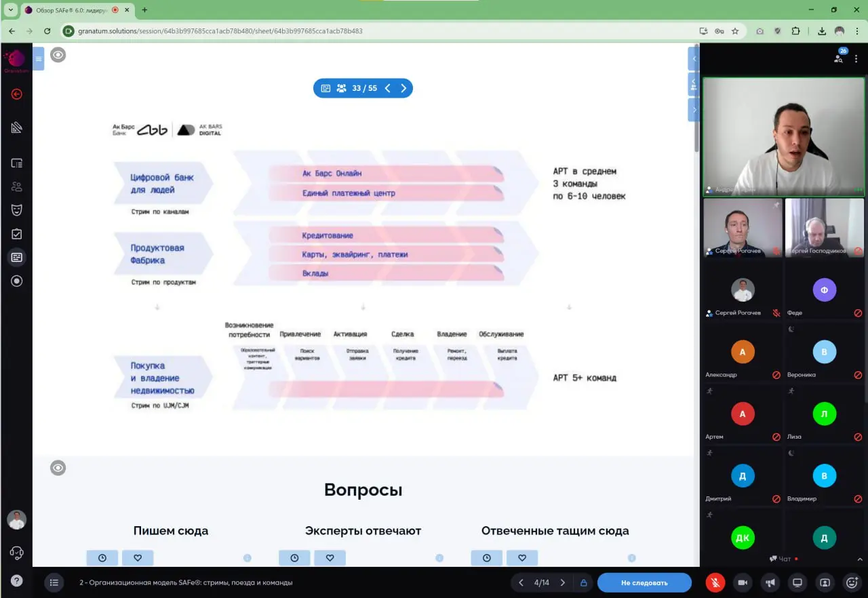Toggle the eye visibility above the slide

[58, 55]
